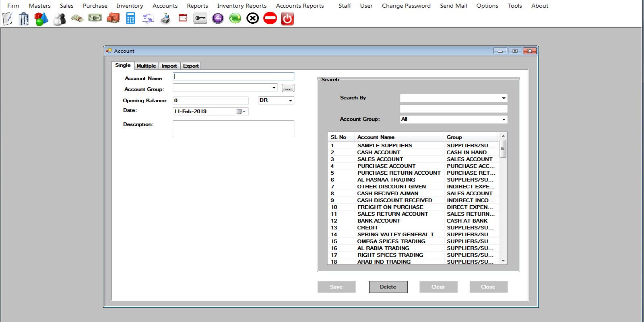Click the notepad with pen toolbar icon
Screen dimensions: 644x322
(x=8, y=19)
